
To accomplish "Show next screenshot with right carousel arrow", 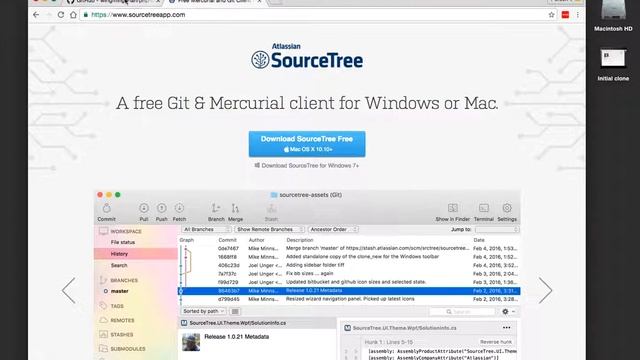I will click(545, 290).
